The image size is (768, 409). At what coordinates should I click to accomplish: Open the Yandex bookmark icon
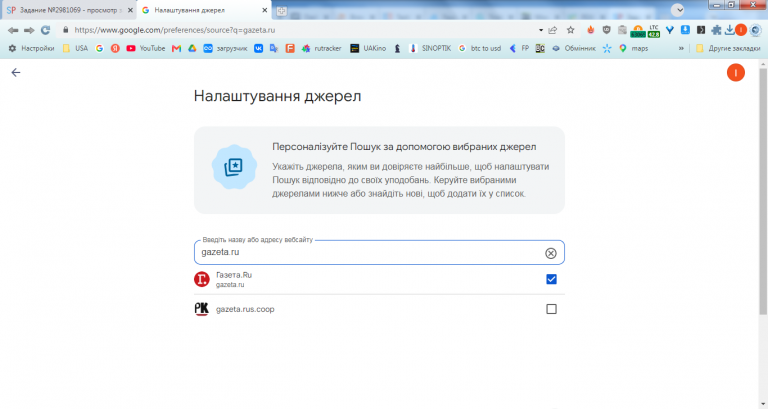click(115, 48)
